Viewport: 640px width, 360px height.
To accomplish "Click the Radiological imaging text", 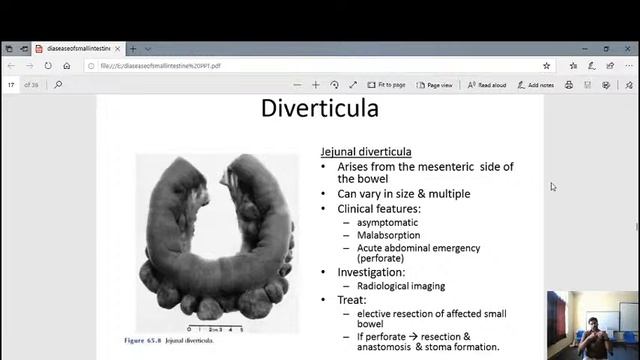I will [401, 286].
